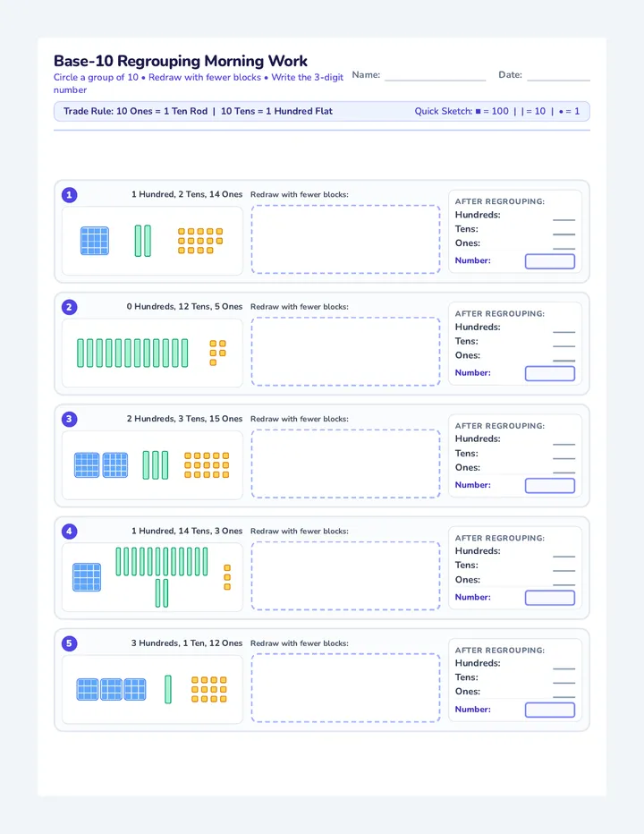Click 'After Regrouping' heading in problem 1
This screenshot has height=834, width=644.
(500, 201)
